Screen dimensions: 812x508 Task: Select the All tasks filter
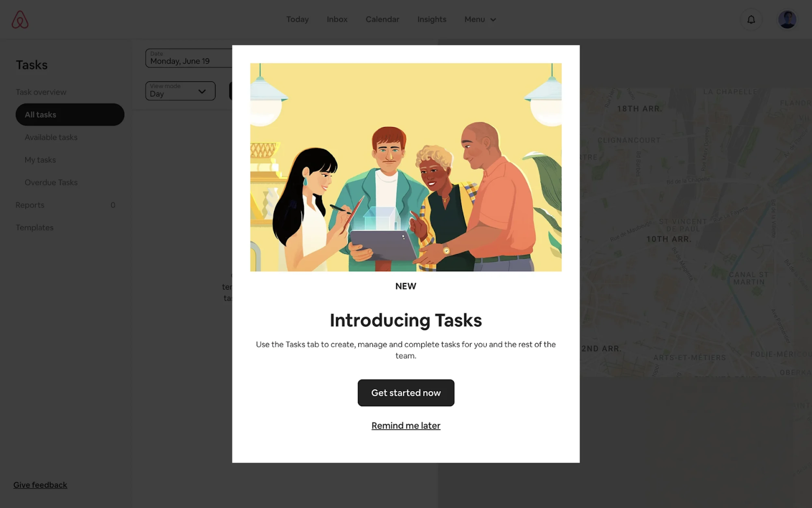70,115
